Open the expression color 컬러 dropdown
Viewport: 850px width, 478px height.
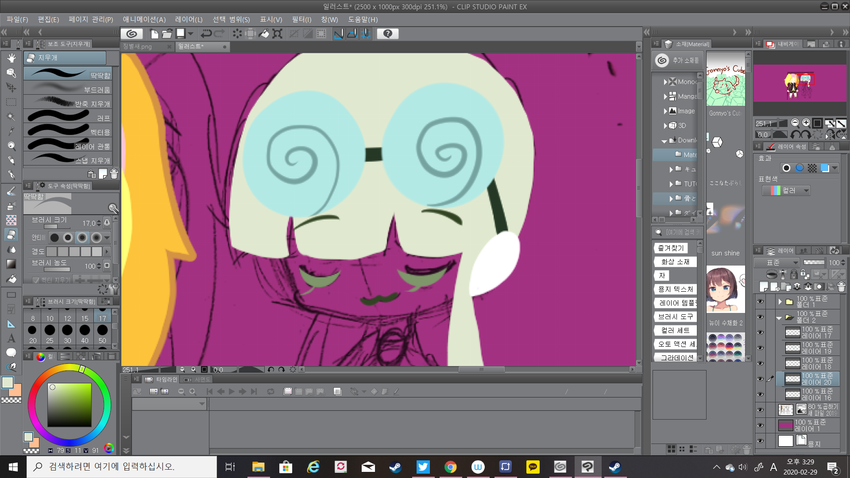[786, 190]
